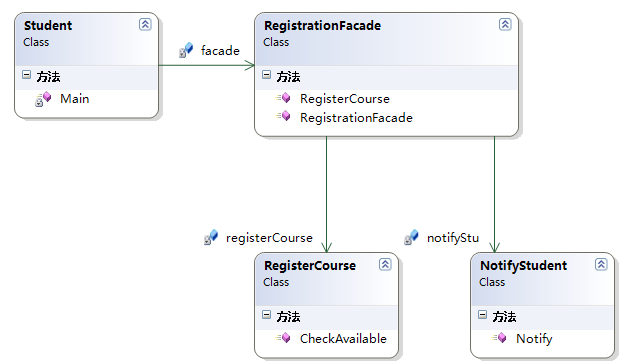Viewport: 626px width, 363px height.
Task: Select the 方法 header in RegistrationFacade
Action: coord(288,76)
